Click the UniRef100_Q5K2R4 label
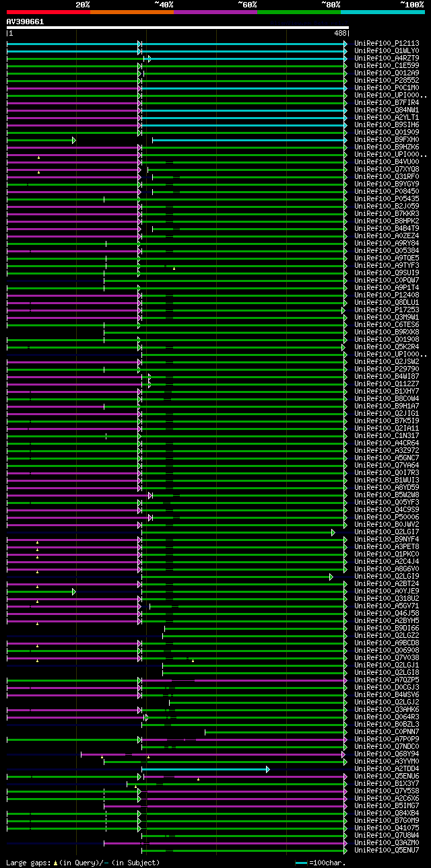Image resolution: width=431 pixels, height=868 pixels. 387,347
